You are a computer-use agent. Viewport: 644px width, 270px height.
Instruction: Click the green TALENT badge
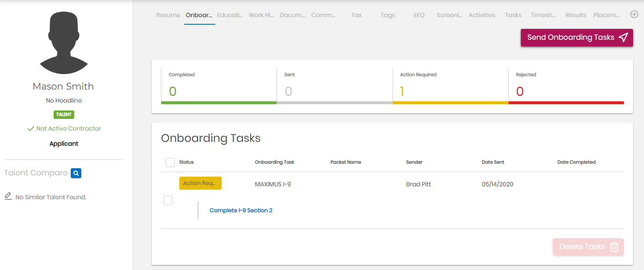point(64,114)
